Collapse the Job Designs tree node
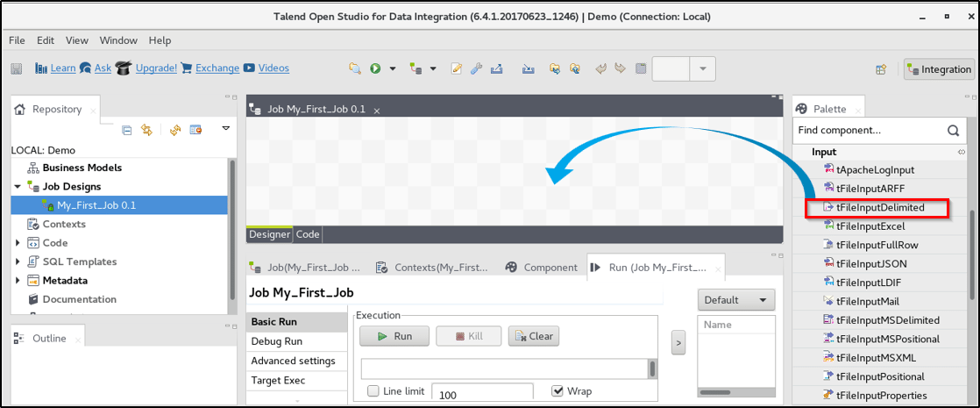Screen dimensions: 980x408 click(x=18, y=187)
